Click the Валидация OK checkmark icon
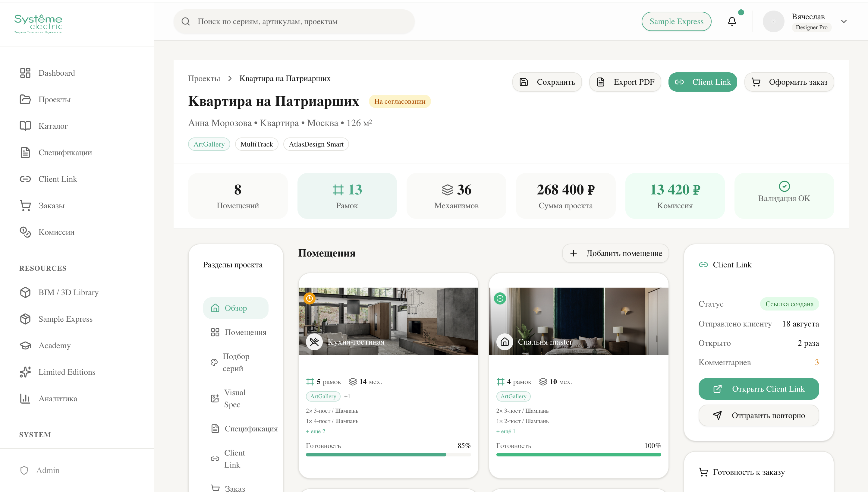This screenshot has width=868, height=492. pyautogui.click(x=784, y=186)
